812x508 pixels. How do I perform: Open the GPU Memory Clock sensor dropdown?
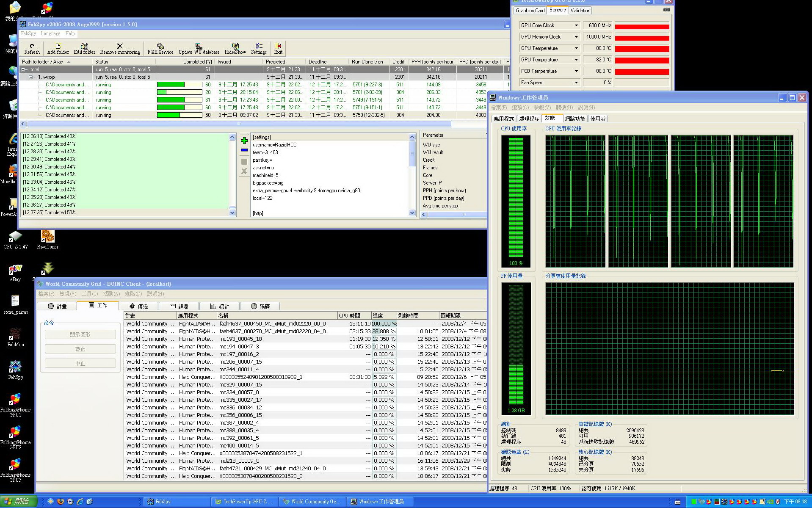[576, 37]
